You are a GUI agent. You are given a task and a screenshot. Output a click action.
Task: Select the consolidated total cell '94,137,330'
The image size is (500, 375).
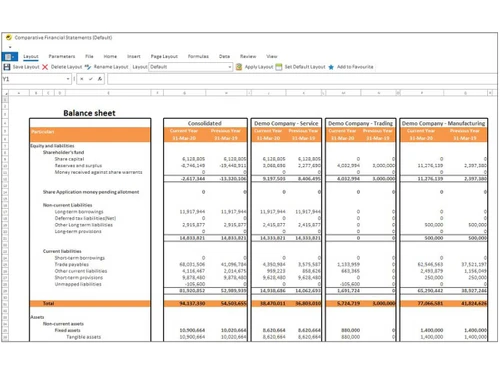[192, 303]
